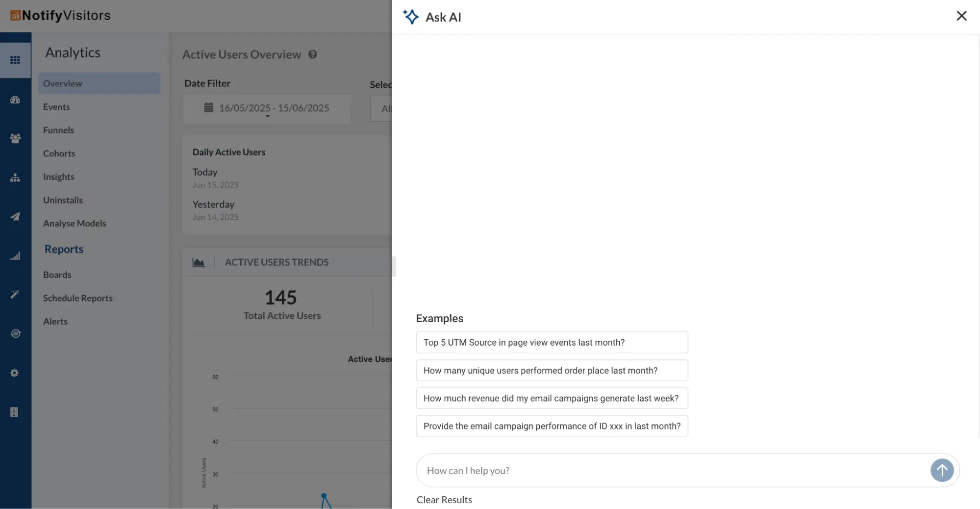Close the Ask AI panel
Image resolution: width=980 pixels, height=509 pixels.
[x=961, y=16]
